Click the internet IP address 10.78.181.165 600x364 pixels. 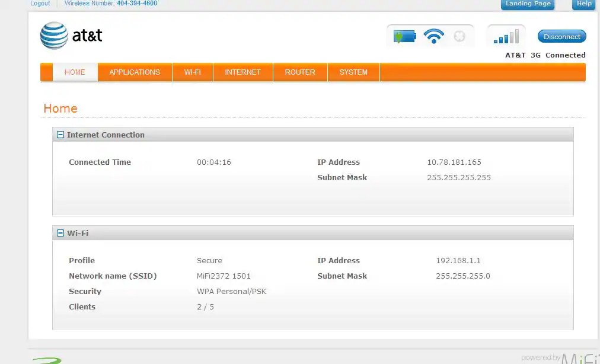[454, 162]
